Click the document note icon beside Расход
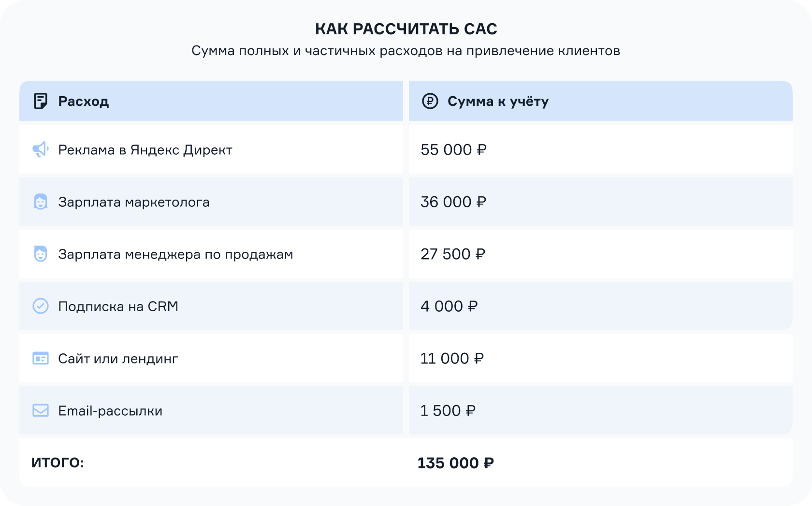Image resolution: width=812 pixels, height=506 pixels. [x=41, y=101]
